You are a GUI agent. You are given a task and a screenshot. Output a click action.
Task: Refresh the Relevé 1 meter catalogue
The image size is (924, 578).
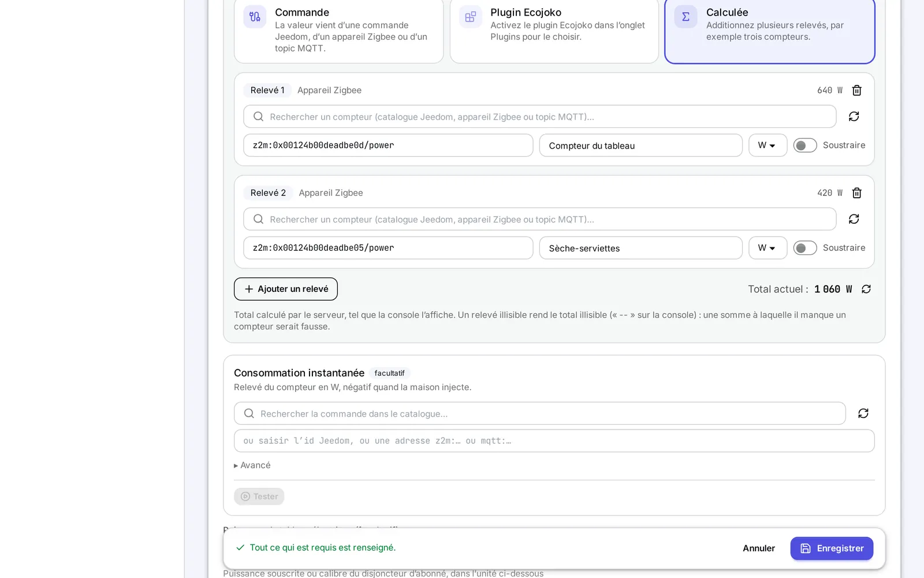coord(854,116)
